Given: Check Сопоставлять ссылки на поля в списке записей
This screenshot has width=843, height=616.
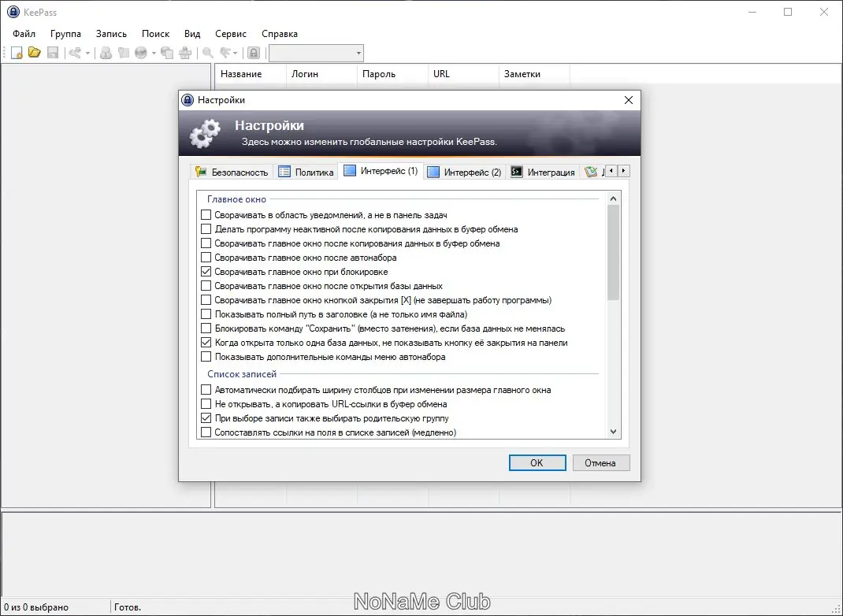Looking at the screenshot, I should (x=206, y=432).
